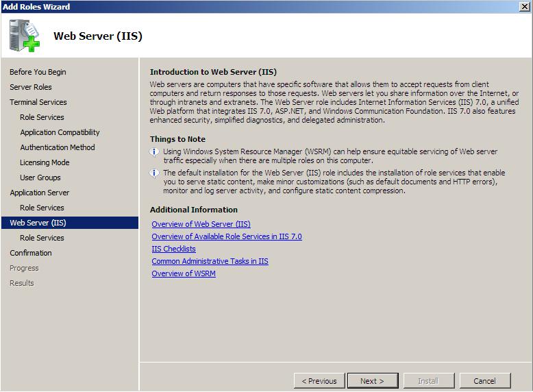Select the Licensing Mode step
The image size is (533, 392).
(x=45, y=162)
